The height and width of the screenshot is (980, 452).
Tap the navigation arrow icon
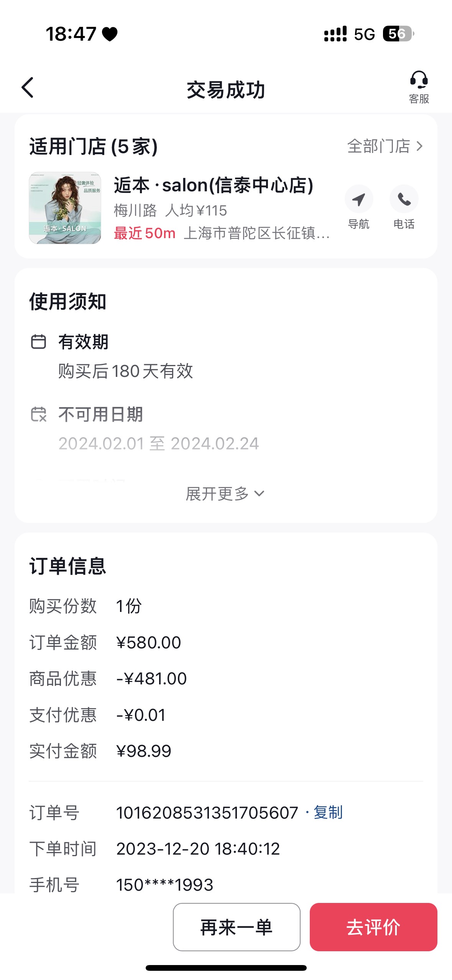(359, 199)
